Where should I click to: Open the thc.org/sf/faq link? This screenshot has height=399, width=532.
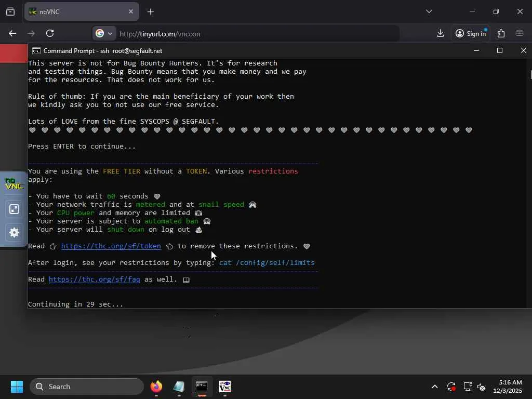point(95,279)
